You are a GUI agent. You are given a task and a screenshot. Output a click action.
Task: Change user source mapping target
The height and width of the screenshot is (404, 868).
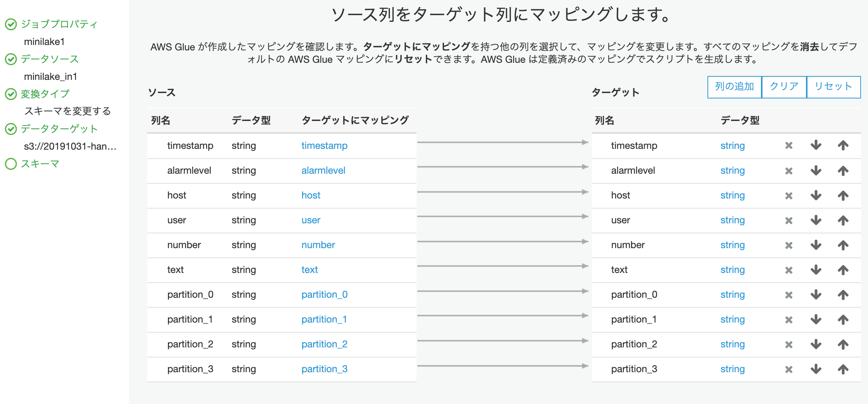coord(311,220)
